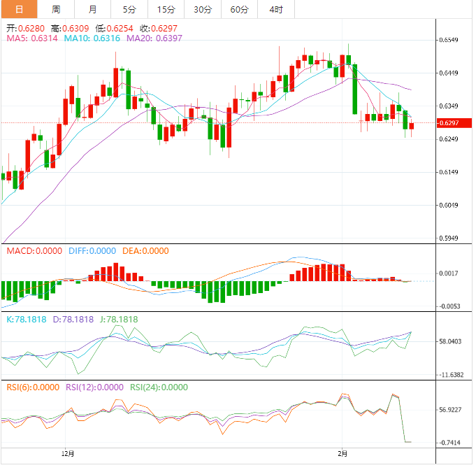Switch to the 5分 timeframe tab
Viewport: 476px width, 470px height.
click(129, 9)
